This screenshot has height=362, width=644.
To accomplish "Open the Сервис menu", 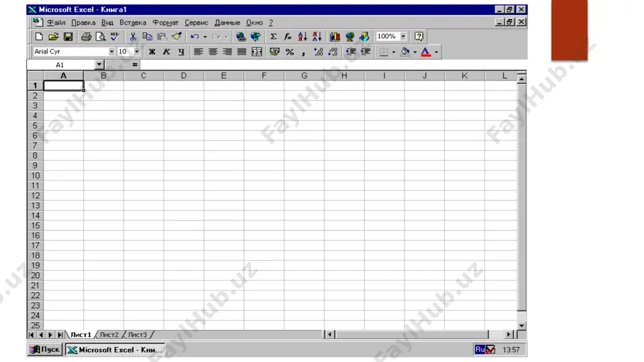I will click(x=196, y=23).
